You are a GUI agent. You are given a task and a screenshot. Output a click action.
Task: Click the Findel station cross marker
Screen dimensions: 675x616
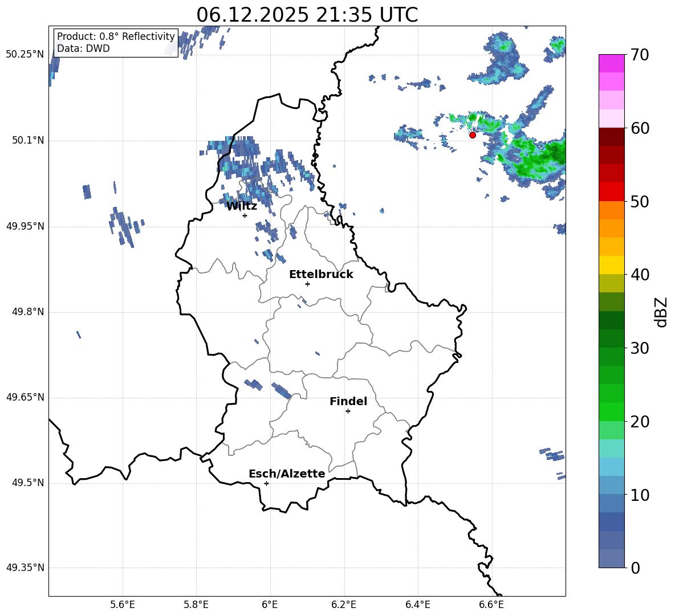click(348, 411)
